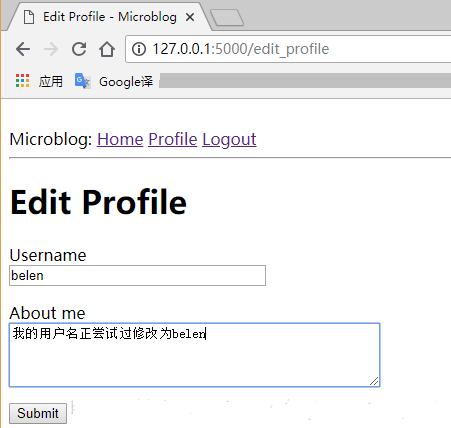Close the Edit Profile - Microblog tab
The image size is (451, 428).
click(190, 17)
